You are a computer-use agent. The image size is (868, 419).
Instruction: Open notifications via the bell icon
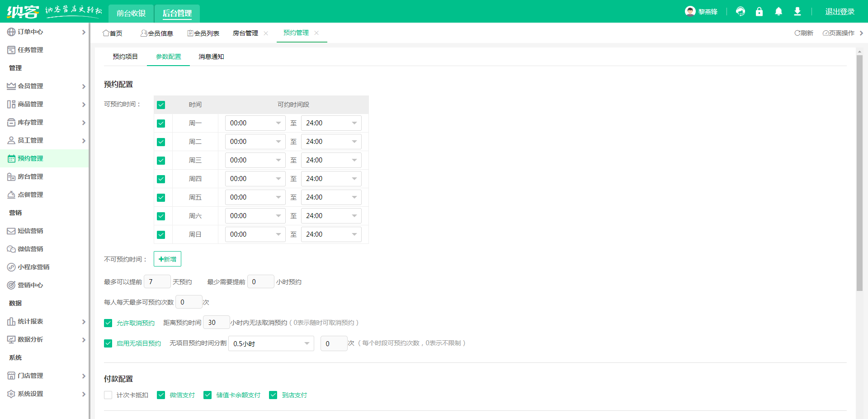[778, 11]
